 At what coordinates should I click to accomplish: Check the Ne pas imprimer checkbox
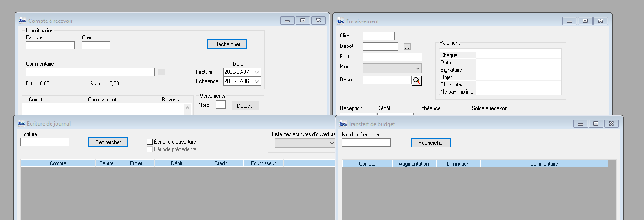tap(518, 92)
